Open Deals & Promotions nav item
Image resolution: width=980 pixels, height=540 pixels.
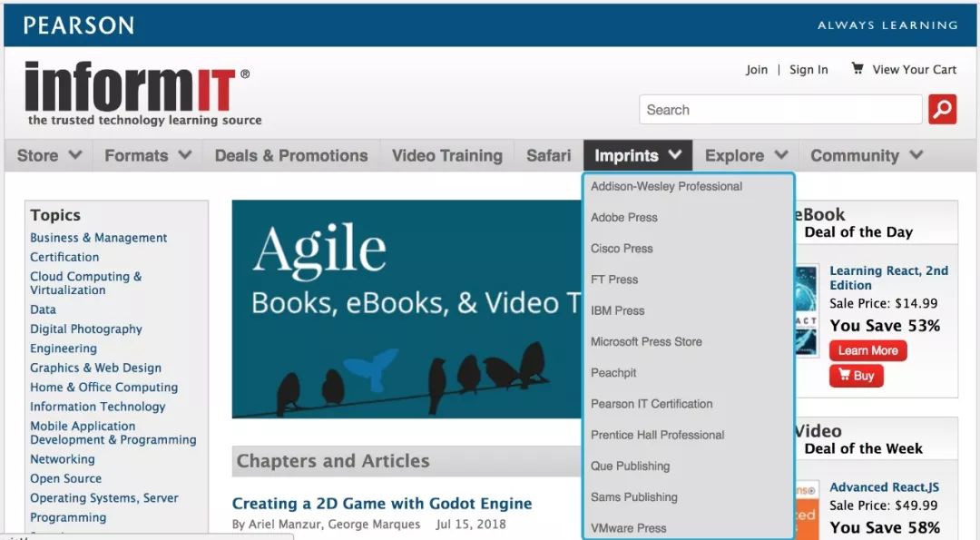(291, 155)
